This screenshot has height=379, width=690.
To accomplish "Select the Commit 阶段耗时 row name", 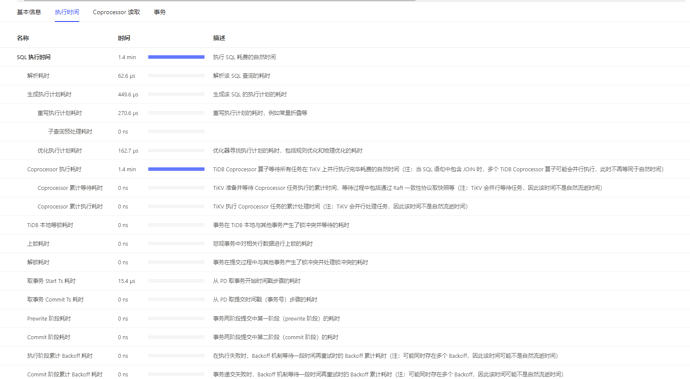I will [x=48, y=337].
